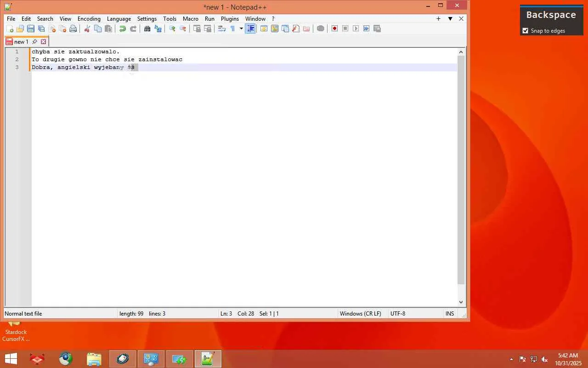Save the document using the floppy disk icon
Screen dimensions: 588x368
[31, 29]
